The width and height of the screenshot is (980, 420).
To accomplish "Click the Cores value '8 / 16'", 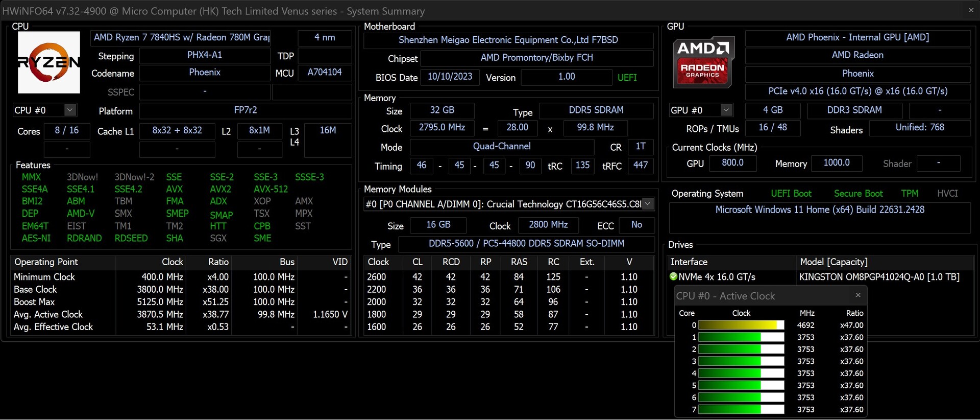I will coord(67,130).
